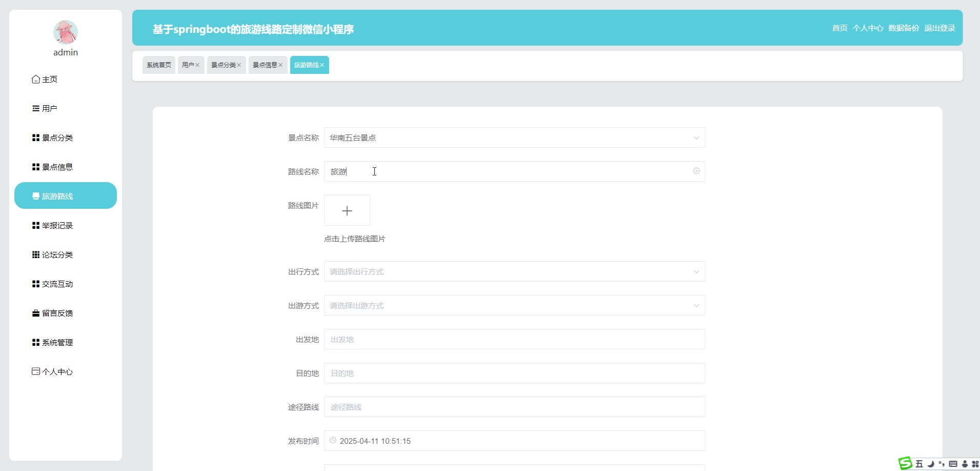Click the 五 input mode indicator
The width and height of the screenshot is (980, 471).
click(x=920, y=464)
